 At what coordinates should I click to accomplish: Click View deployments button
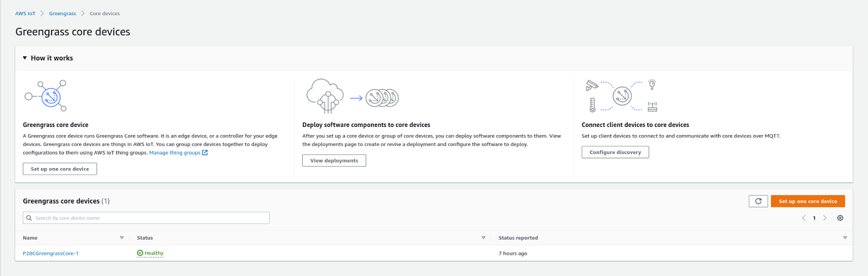tap(334, 161)
